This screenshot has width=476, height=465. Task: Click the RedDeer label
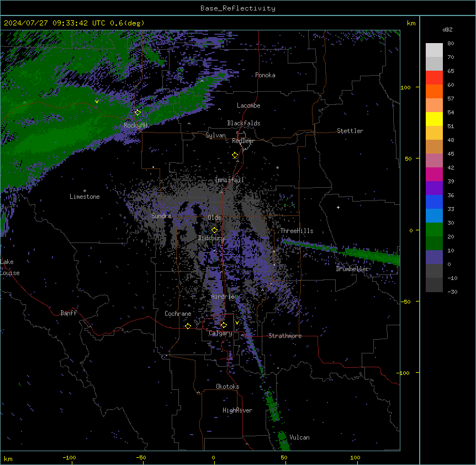(x=243, y=141)
